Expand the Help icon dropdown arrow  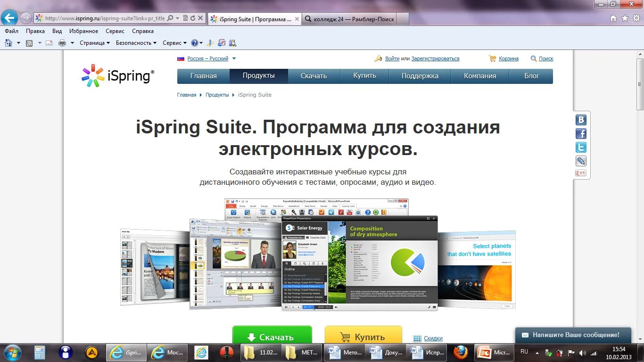point(201,43)
